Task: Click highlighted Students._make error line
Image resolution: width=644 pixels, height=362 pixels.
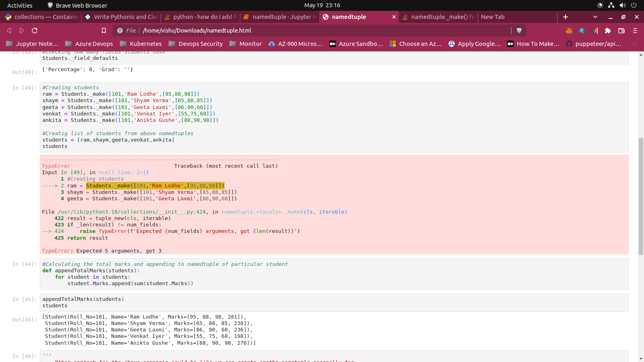Action: coord(155,185)
